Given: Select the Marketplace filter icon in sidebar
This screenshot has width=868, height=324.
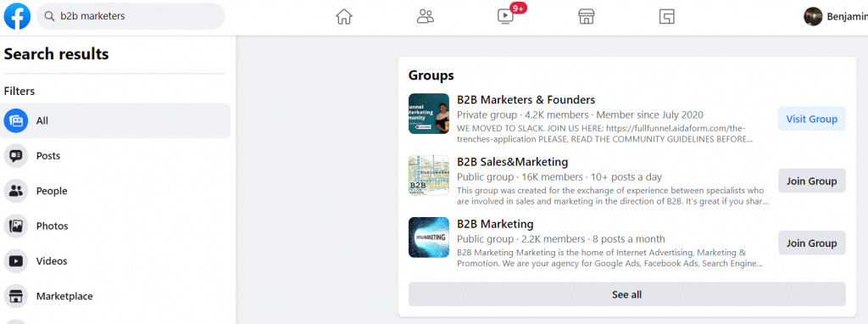Looking at the screenshot, I should 16,296.
